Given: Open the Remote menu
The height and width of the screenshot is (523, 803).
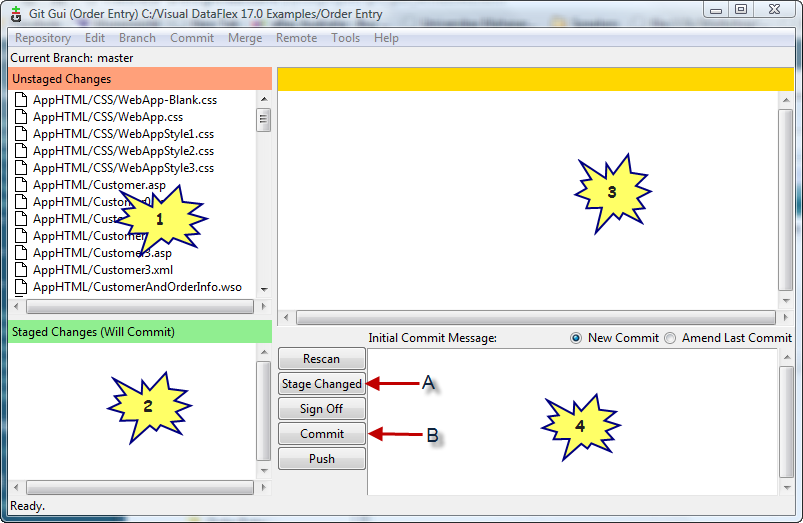Looking at the screenshot, I should [296, 38].
